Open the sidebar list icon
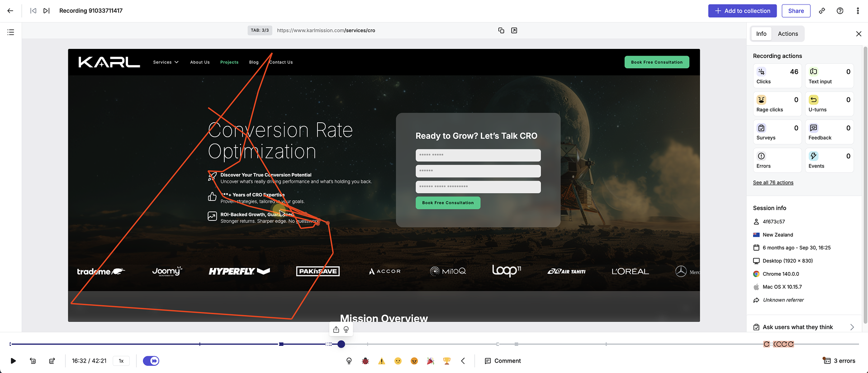The image size is (868, 373). pos(11,32)
